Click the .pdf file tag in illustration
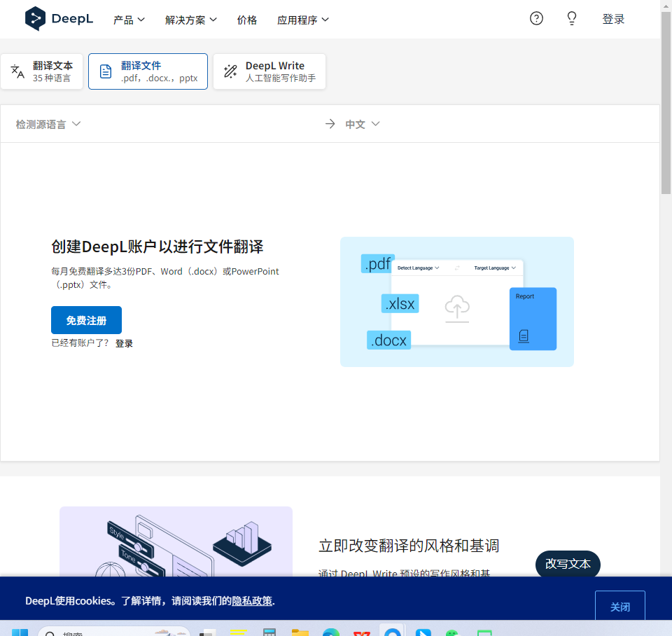Image resolution: width=672 pixels, height=636 pixels. point(377,264)
